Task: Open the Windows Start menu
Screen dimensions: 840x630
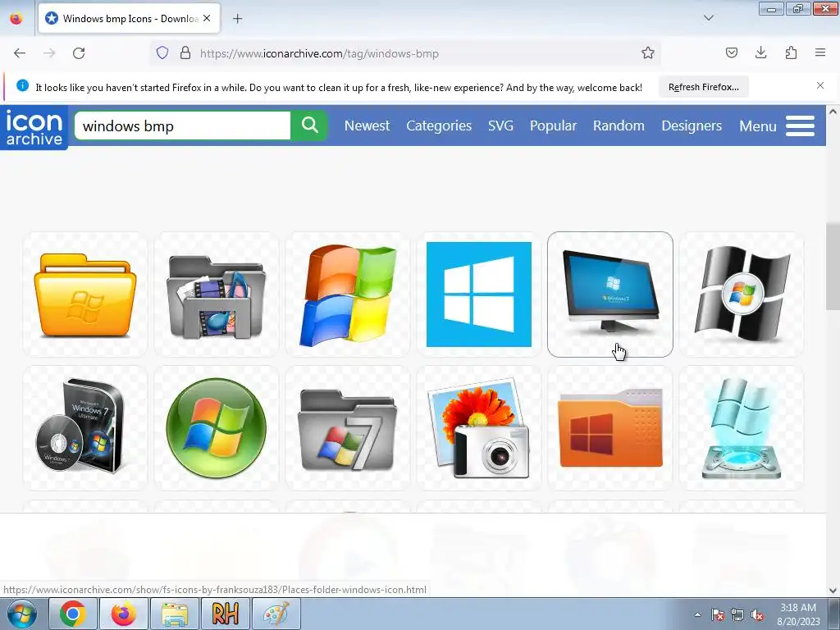Action: coord(21,614)
